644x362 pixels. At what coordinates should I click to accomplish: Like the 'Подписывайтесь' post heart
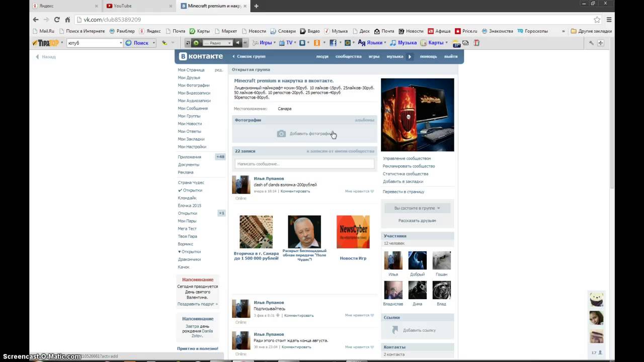(x=372, y=315)
